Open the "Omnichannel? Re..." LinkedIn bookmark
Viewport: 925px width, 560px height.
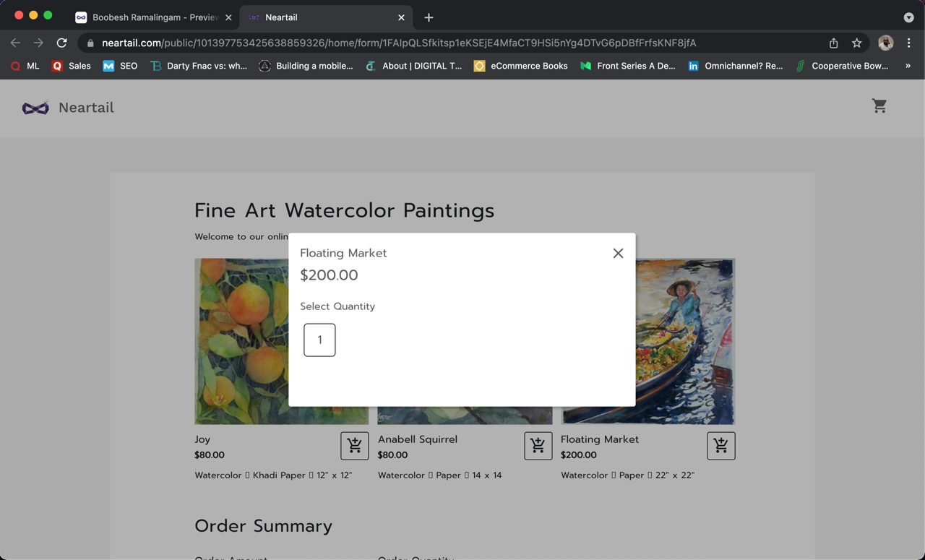pos(734,66)
